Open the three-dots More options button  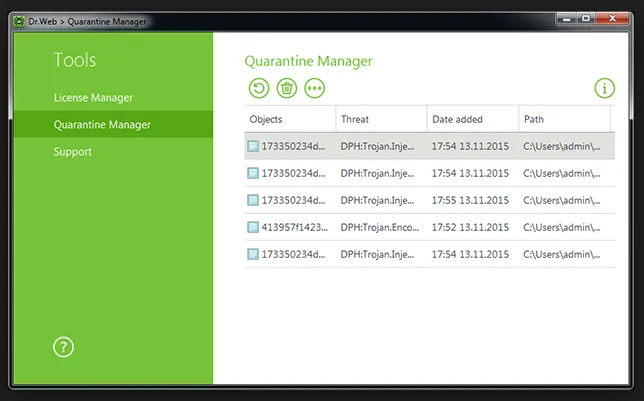point(315,88)
